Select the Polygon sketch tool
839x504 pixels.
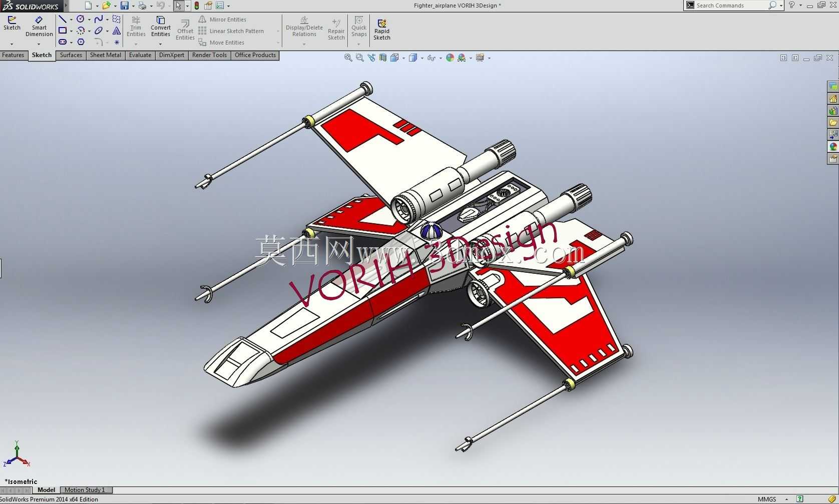point(81,42)
